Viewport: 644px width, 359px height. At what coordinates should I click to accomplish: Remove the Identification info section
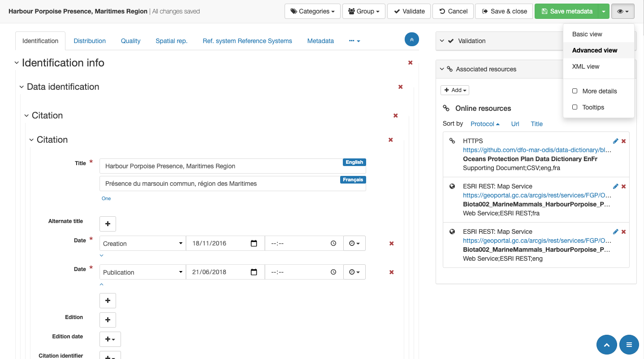(411, 63)
